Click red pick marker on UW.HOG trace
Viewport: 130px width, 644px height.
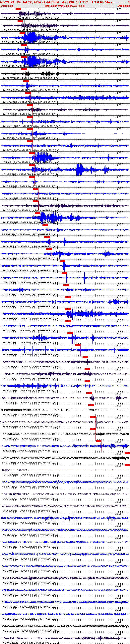pyautogui.click(x=28, y=92)
